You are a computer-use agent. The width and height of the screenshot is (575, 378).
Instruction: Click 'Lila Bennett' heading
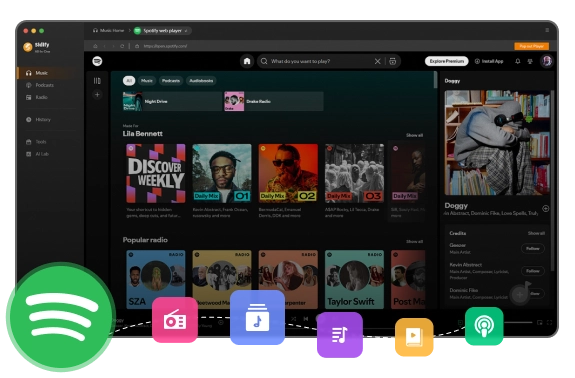click(x=143, y=134)
